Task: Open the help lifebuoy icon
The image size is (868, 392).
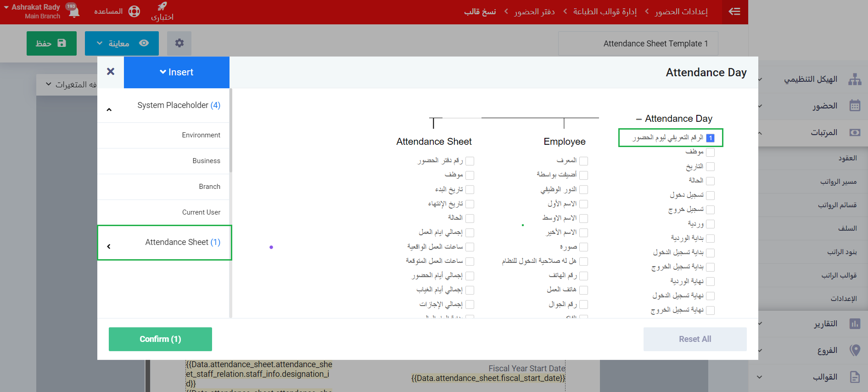Action: click(134, 11)
